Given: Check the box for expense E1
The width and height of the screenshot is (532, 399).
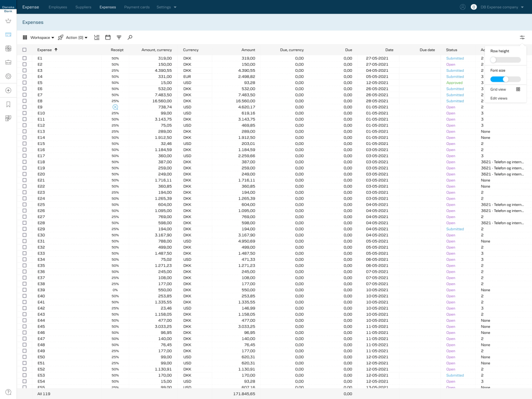Looking at the screenshot, I should [x=24, y=58].
